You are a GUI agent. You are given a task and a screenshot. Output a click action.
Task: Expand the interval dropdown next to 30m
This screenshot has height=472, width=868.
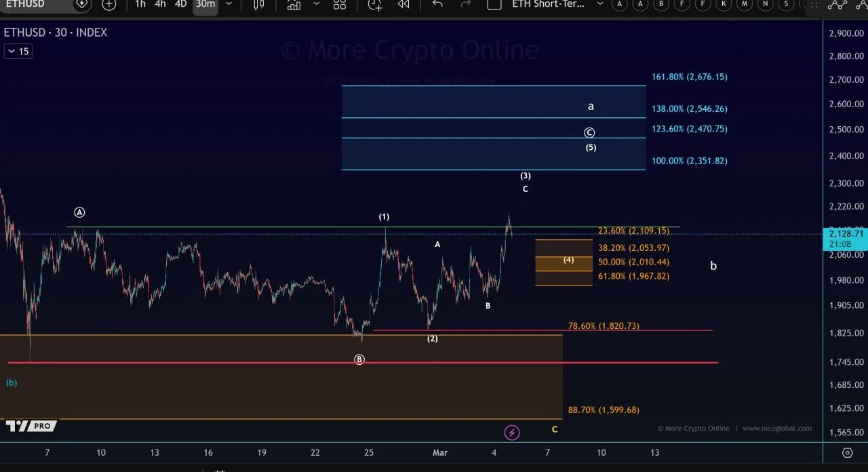point(229,5)
